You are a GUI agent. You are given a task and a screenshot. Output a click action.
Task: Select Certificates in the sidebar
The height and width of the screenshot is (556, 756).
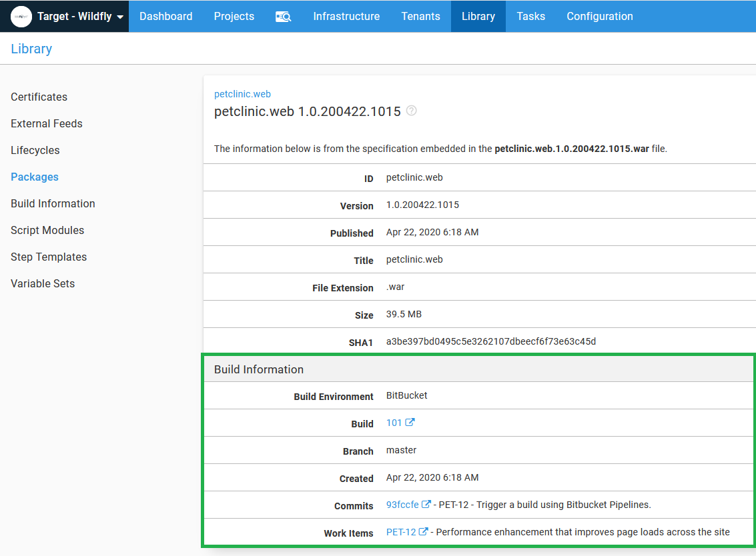coord(39,97)
